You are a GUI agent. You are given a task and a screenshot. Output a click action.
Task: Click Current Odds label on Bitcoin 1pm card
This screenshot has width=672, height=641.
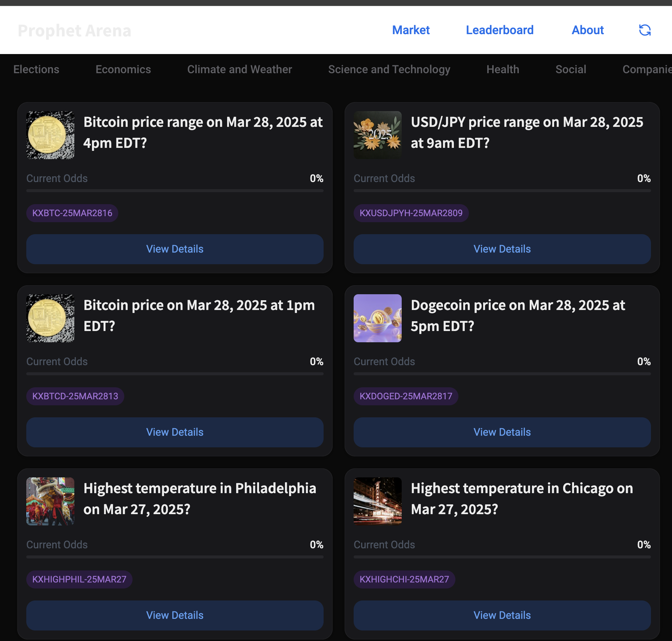(57, 361)
